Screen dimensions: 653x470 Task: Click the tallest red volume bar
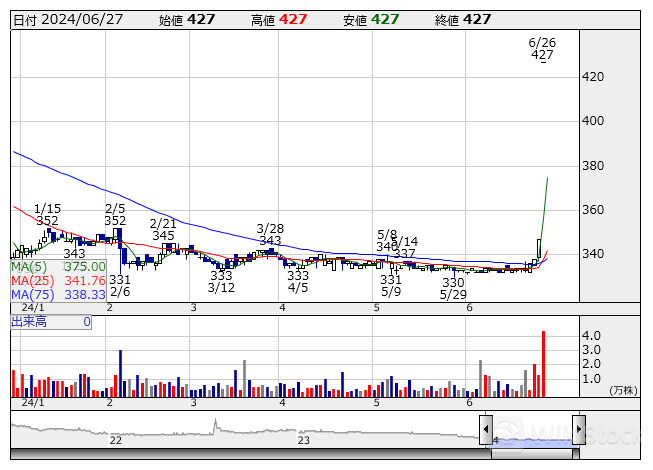coord(544,364)
